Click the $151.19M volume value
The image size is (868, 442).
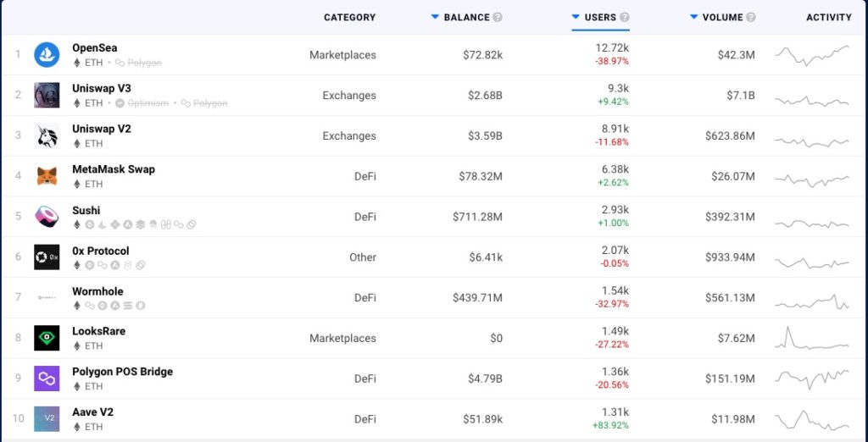[x=730, y=378]
